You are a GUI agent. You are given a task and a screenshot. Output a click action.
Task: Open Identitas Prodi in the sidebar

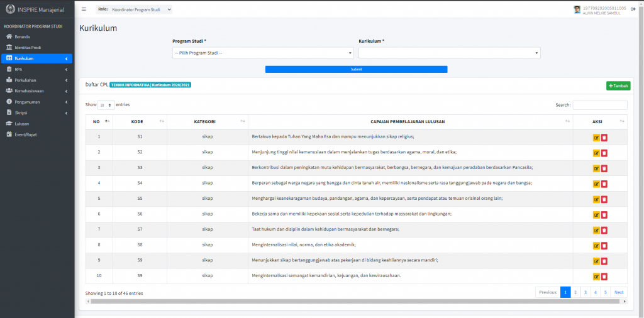tap(36, 48)
